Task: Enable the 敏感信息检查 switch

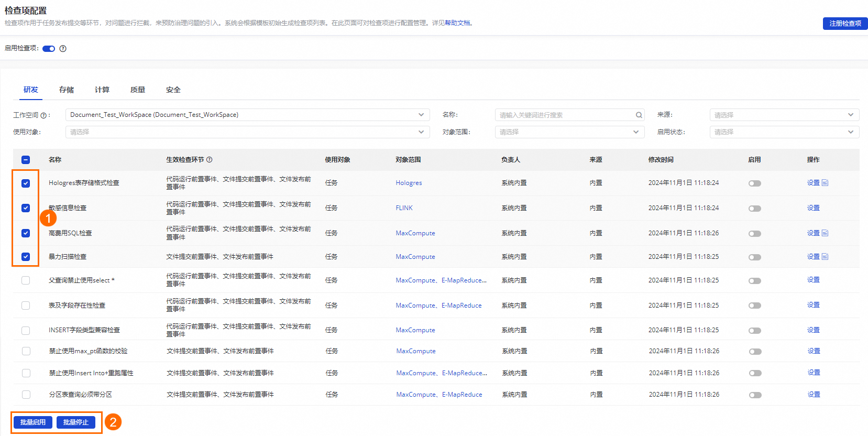Action: (x=755, y=209)
